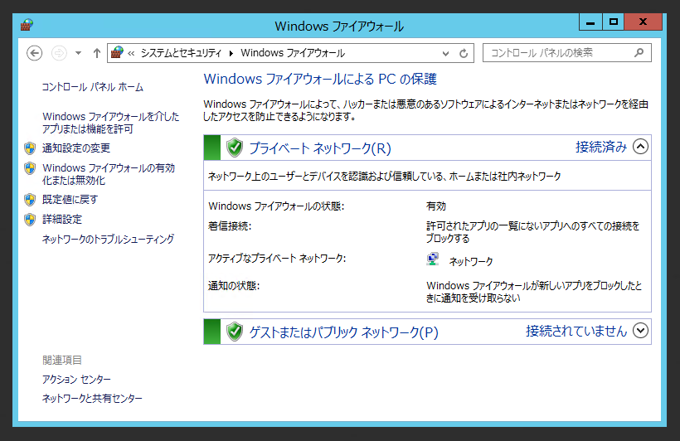Screen dimensions: 680x441
Task: Open アクション センター link
Action: [x=76, y=379]
